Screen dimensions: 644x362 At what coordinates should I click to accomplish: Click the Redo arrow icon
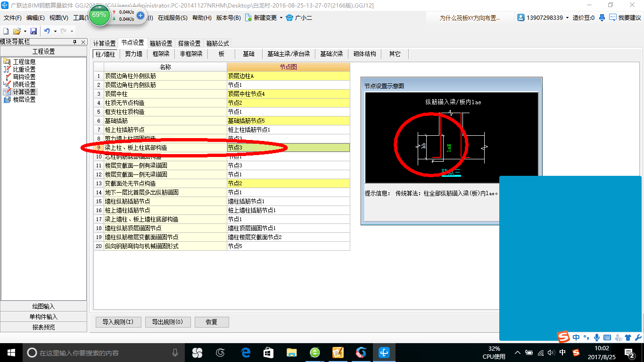click(63, 31)
